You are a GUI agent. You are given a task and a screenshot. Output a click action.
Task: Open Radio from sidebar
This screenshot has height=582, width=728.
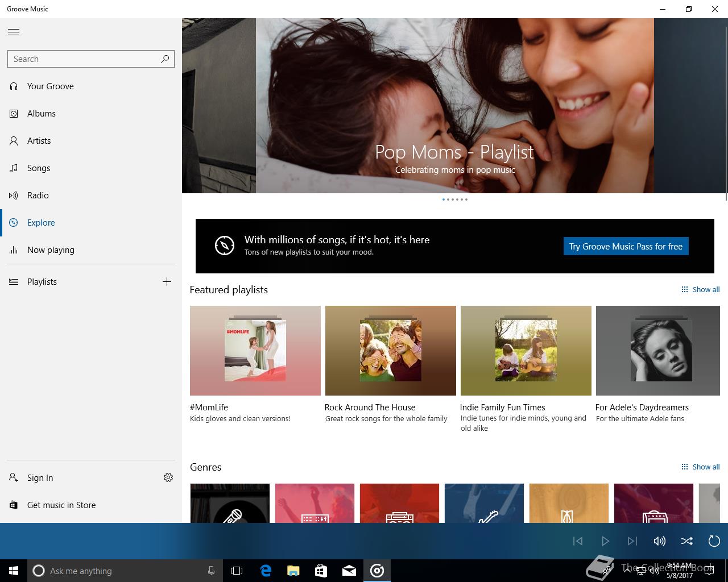point(91,196)
